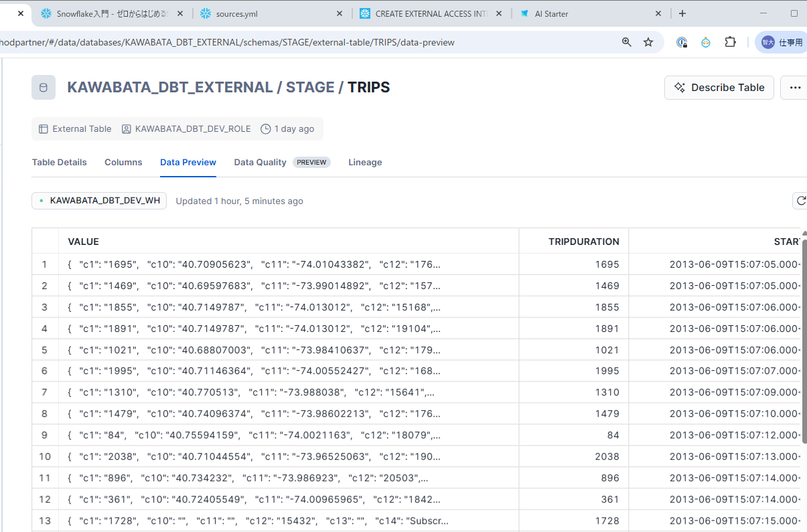807x532 pixels.
Task: Close the Snowflake入門 browser tab
Action: click(179, 13)
